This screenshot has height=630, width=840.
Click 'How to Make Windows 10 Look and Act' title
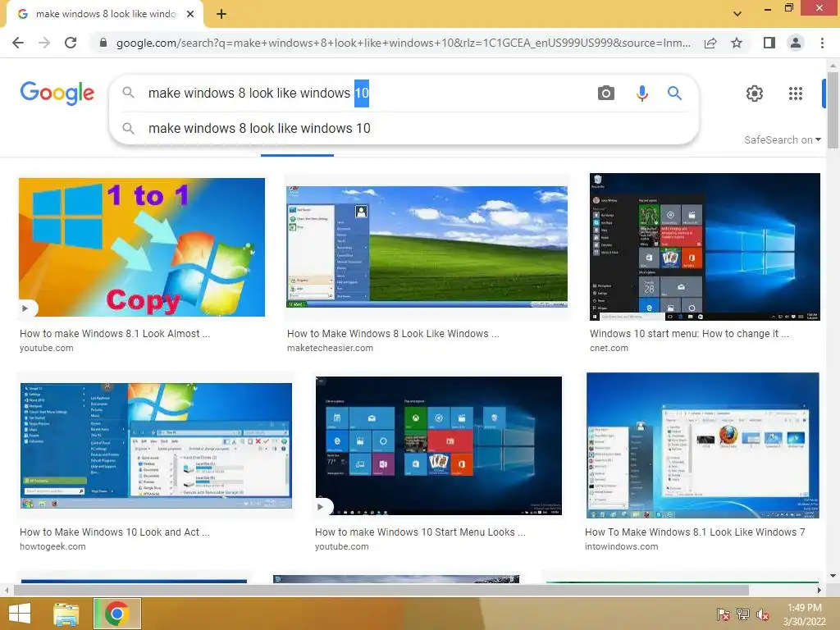[x=115, y=532]
